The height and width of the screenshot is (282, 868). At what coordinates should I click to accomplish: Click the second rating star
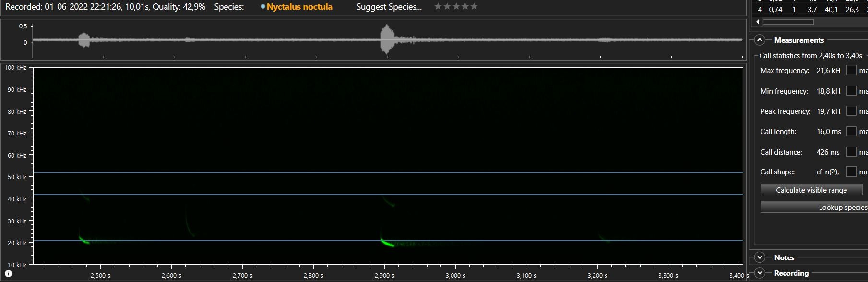[447, 7]
